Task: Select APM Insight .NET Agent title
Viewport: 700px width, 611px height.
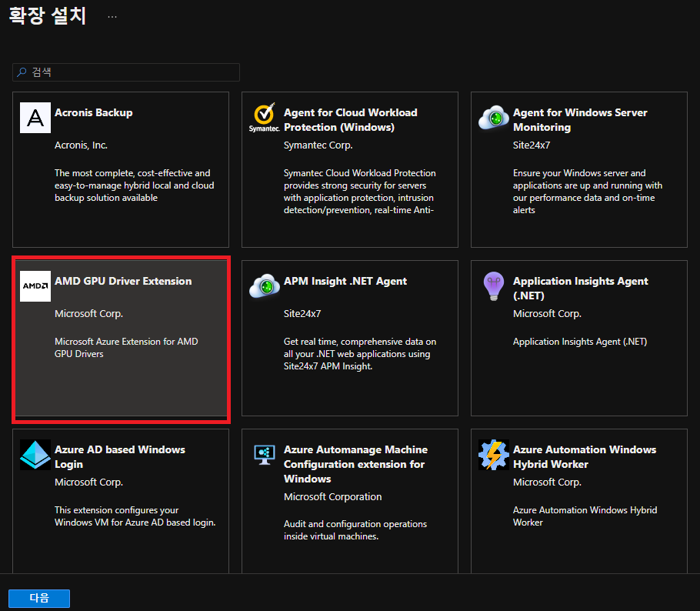Action: pos(345,281)
